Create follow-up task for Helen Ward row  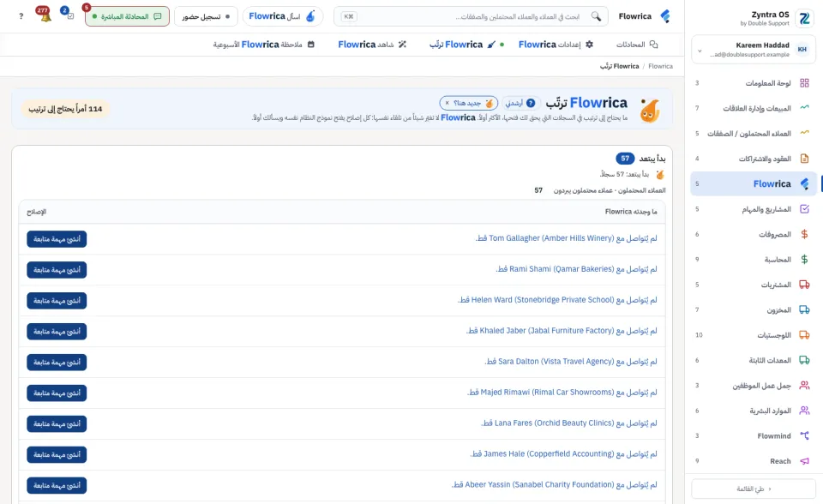click(x=57, y=301)
